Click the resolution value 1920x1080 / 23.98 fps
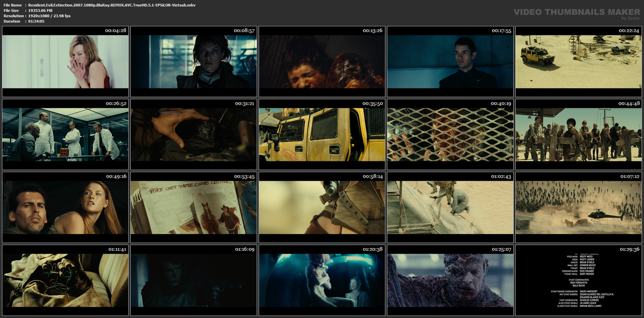This screenshot has height=318, width=644. pyautogui.click(x=49, y=16)
